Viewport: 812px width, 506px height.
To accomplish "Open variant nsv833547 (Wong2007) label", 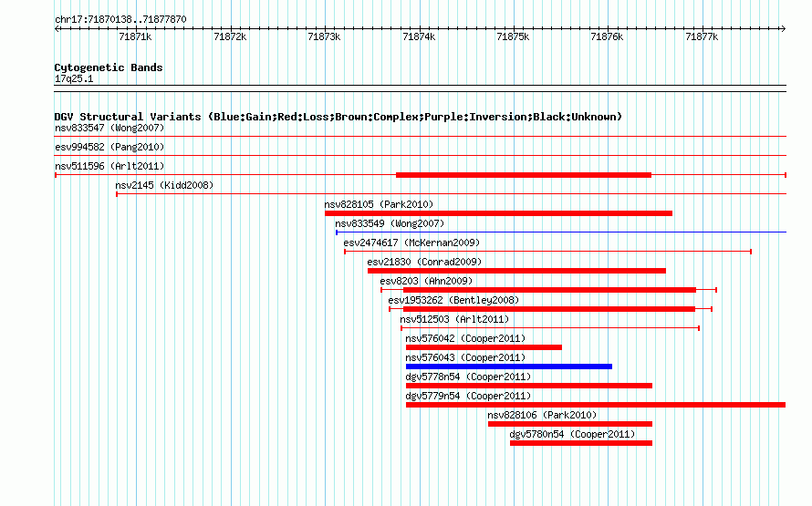I will pos(109,128).
